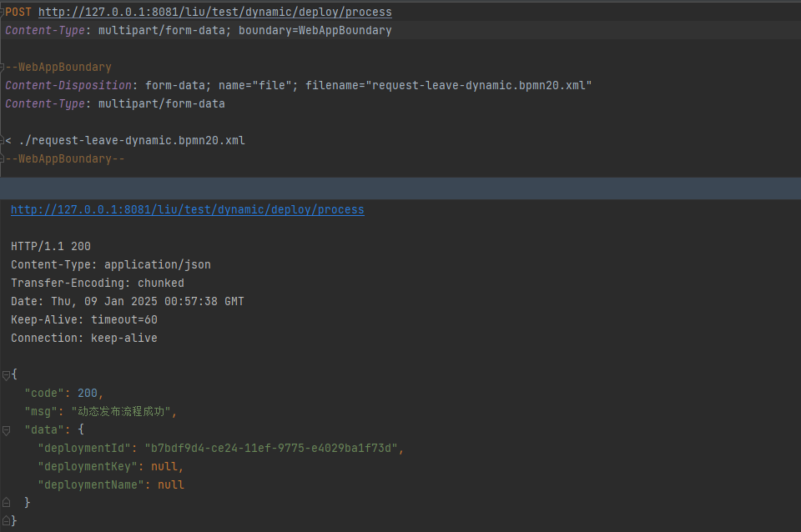Click the Content-Disposition header name
This screenshot has width=801, height=532.
68,86
